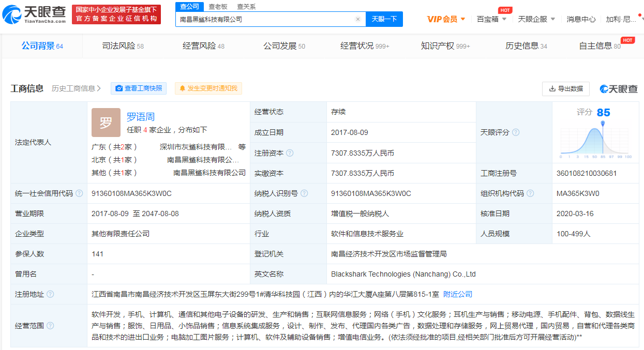
Task: Open the 经营风险 tab
Action: 204,46
